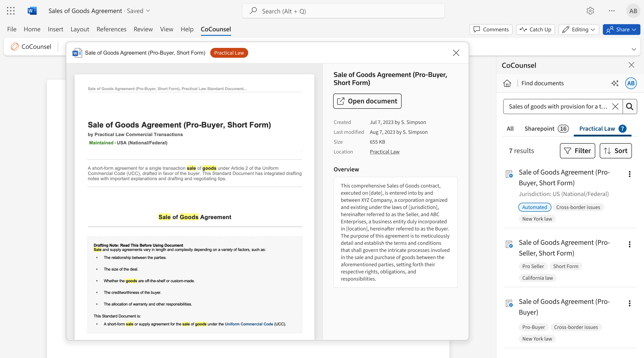The width and height of the screenshot is (644, 358).
Task: Open the AB account avatar at top right
Action: (633, 11)
